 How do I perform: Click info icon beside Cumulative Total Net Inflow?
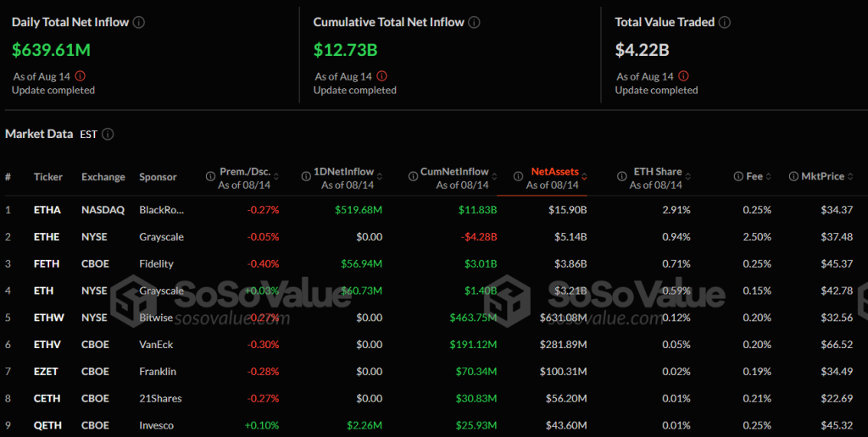[475, 22]
